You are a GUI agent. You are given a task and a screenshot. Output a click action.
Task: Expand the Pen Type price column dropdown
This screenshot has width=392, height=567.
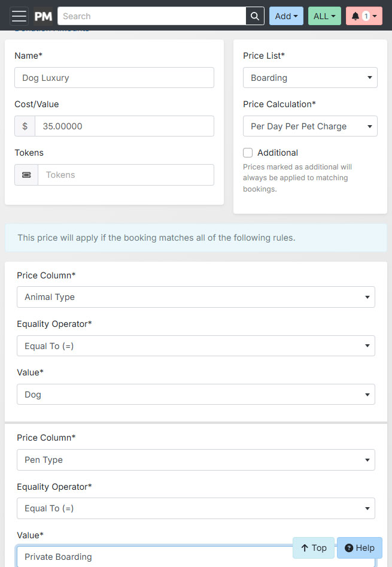196,460
